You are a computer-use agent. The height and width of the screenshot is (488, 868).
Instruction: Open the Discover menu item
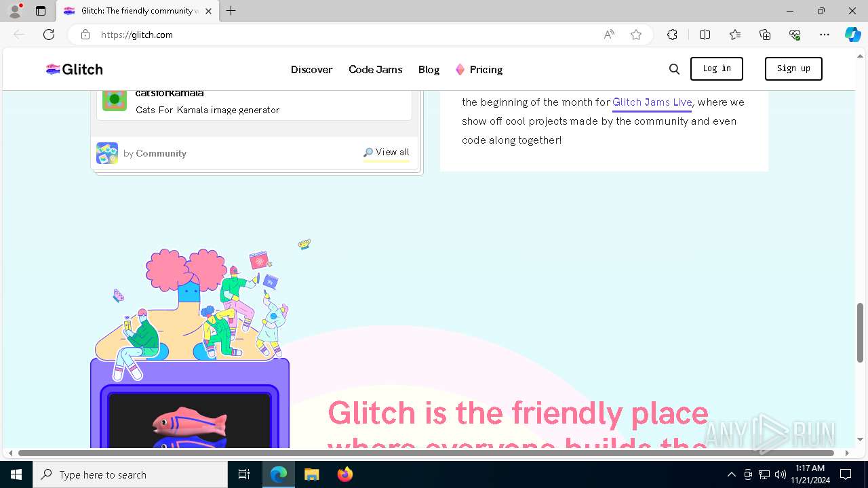pos(312,69)
